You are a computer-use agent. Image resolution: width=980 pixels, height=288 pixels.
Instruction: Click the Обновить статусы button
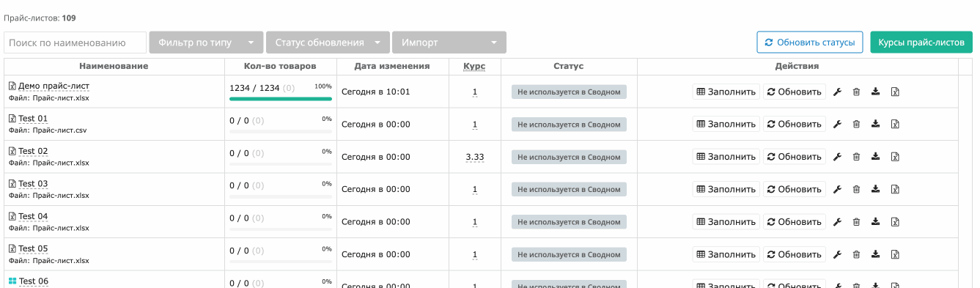tap(810, 43)
